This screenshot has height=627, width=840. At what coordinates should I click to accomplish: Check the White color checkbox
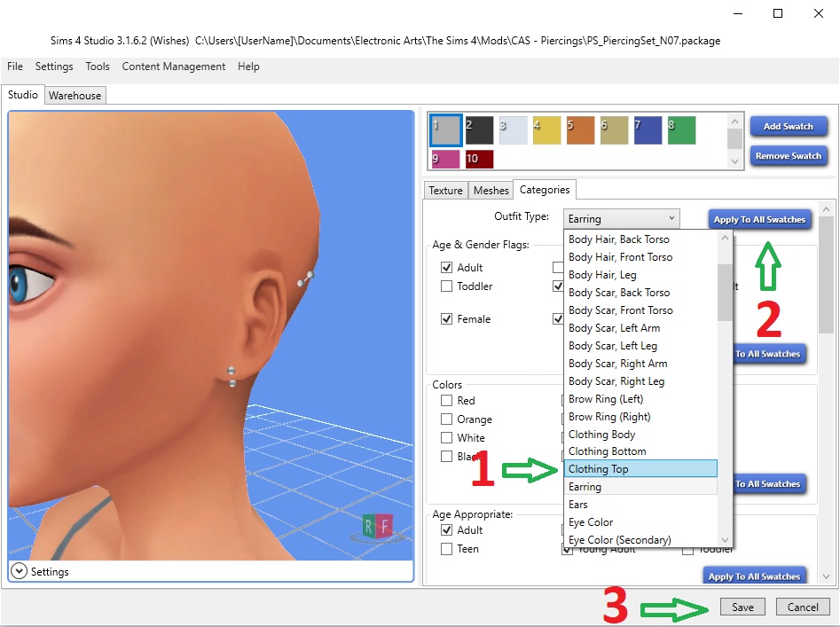coord(446,437)
